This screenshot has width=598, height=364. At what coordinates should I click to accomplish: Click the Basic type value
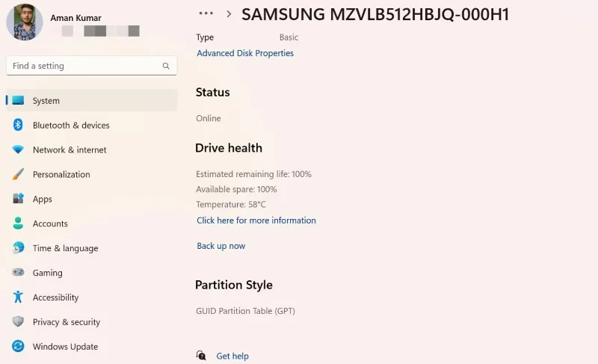pos(289,37)
